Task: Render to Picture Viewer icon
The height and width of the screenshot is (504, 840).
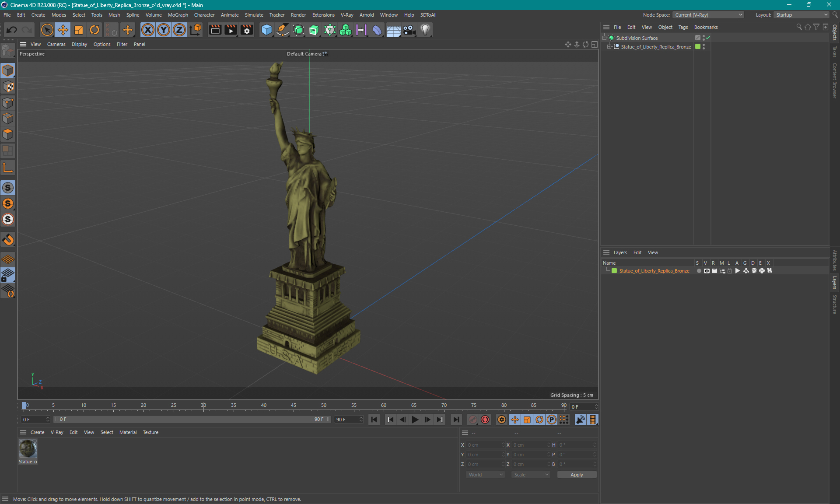Action: 231,30
